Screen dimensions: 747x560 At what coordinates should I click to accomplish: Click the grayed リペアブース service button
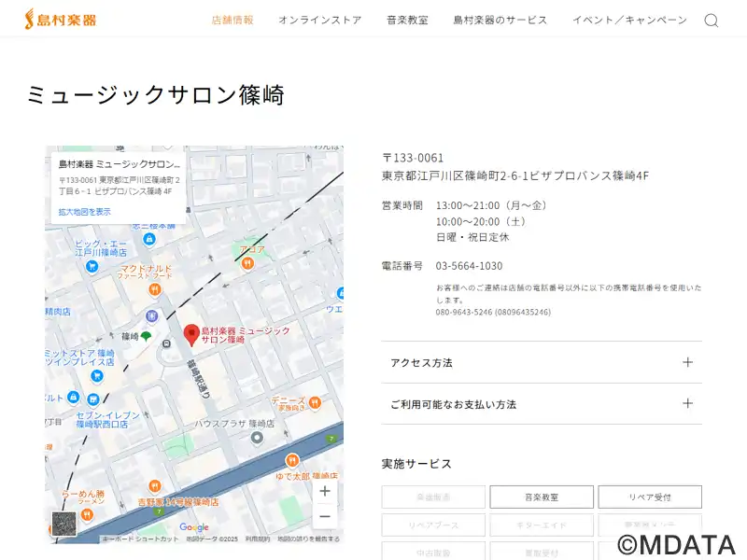pos(433,525)
